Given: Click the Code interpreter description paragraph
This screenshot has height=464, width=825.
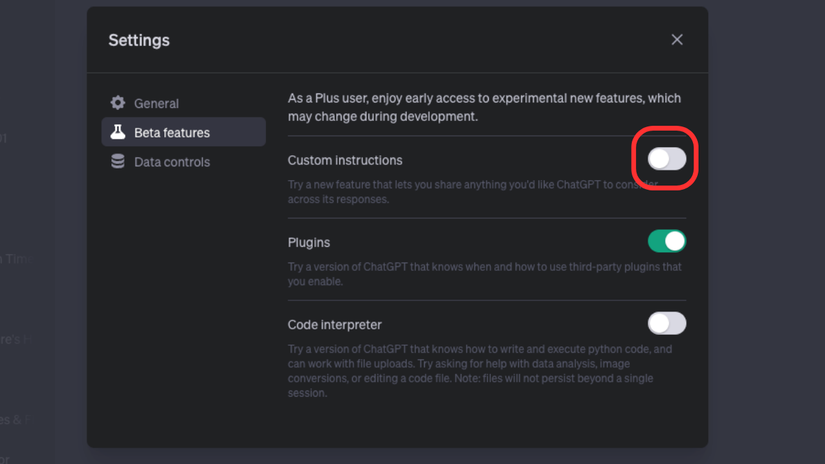Looking at the screenshot, I should (480, 371).
